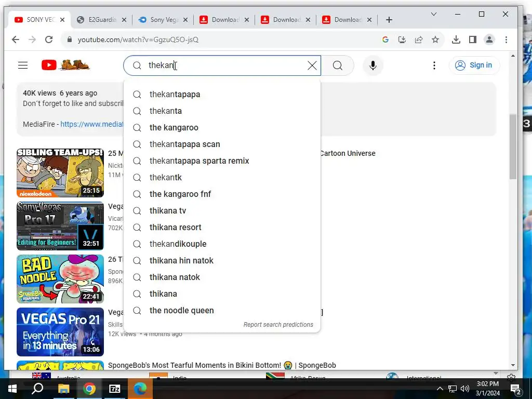Open Chrome three-dot menu

click(506, 39)
